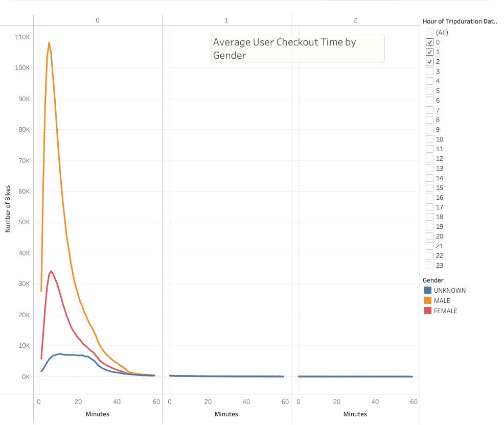This screenshot has height=425, width=504.
Task: Click the column header for hour 1
Action: click(226, 20)
